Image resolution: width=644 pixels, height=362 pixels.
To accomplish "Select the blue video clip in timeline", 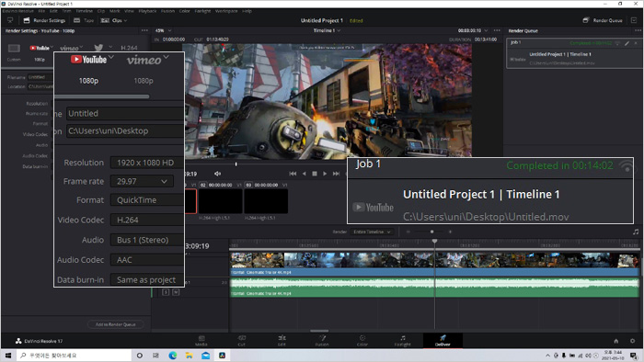I will [x=434, y=264].
